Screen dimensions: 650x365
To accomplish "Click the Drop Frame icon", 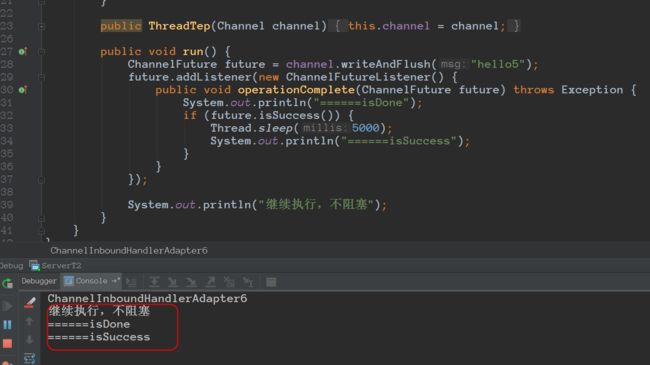I will (229, 282).
